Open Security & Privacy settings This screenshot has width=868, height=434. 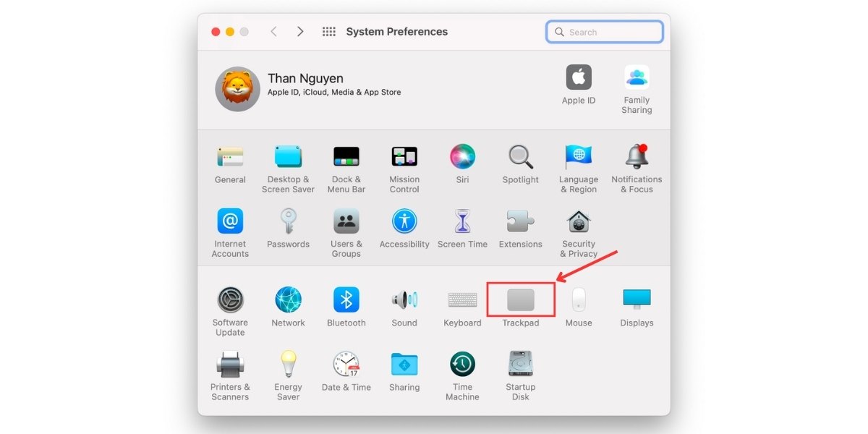point(579,221)
